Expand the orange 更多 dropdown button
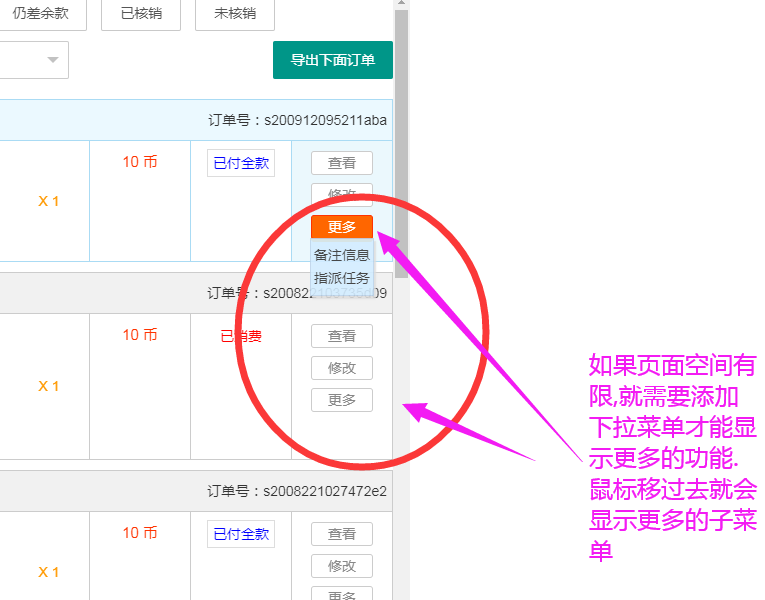The height and width of the screenshot is (600, 765). click(341, 227)
